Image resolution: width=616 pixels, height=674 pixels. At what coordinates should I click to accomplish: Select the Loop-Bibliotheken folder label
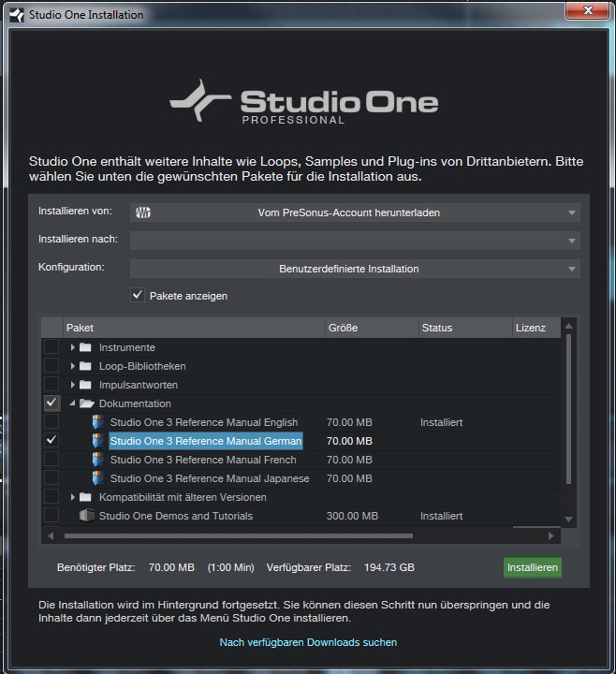(142, 366)
